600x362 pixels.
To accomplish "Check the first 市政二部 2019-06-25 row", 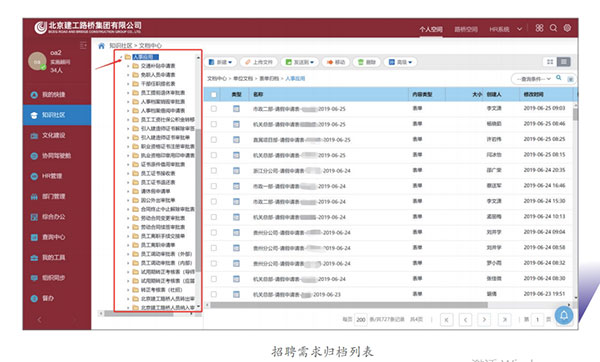I will 214,109.
